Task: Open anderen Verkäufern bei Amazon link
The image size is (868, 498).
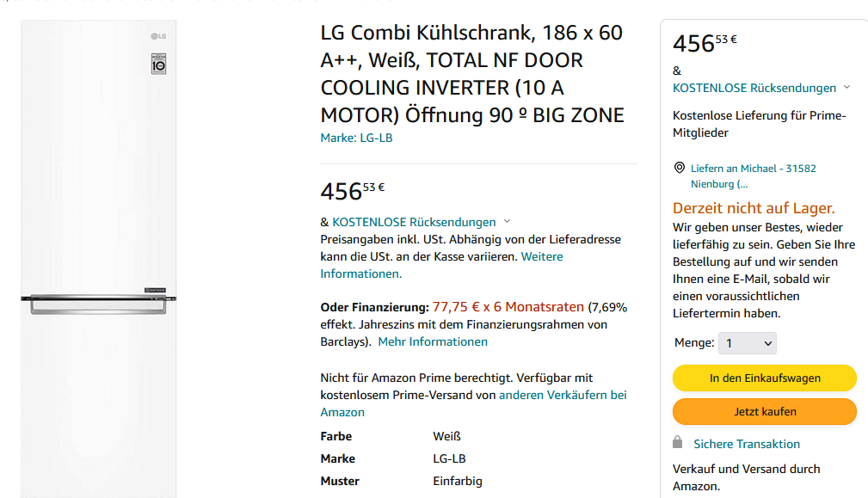Action: coord(473,403)
